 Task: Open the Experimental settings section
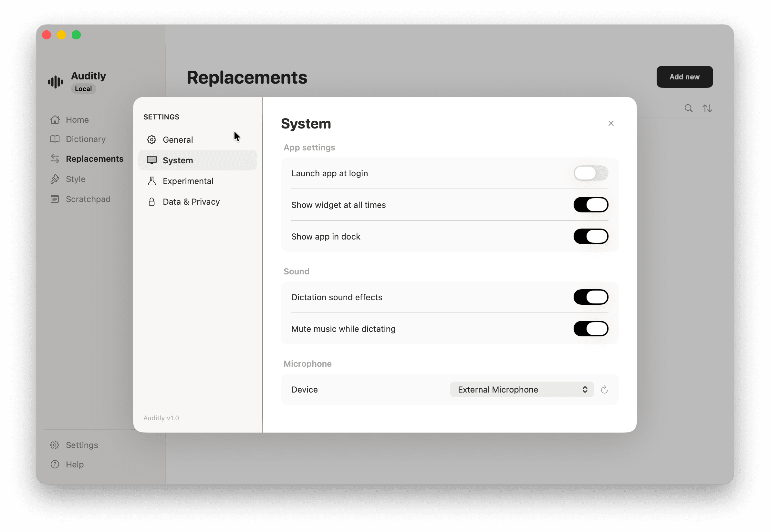pyautogui.click(x=188, y=181)
